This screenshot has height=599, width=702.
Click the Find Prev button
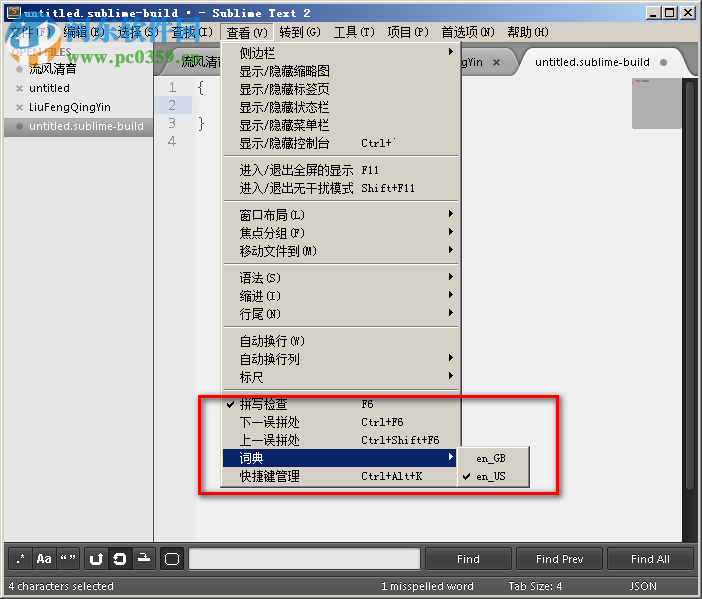point(560,559)
